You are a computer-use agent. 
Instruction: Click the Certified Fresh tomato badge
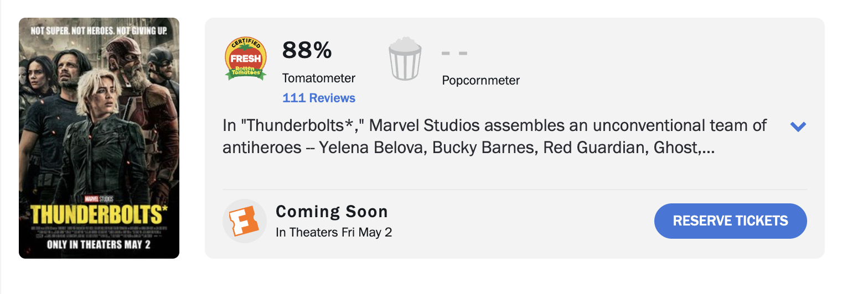[x=245, y=59]
